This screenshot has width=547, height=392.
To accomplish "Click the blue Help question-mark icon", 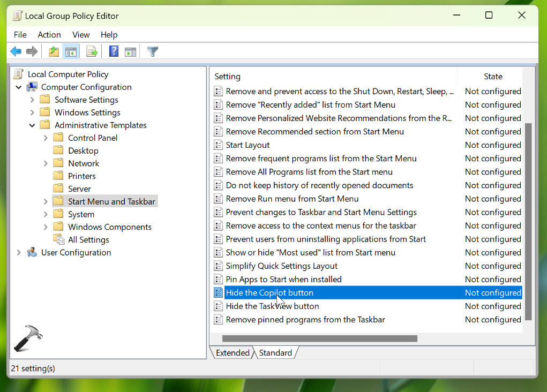I will coord(114,51).
